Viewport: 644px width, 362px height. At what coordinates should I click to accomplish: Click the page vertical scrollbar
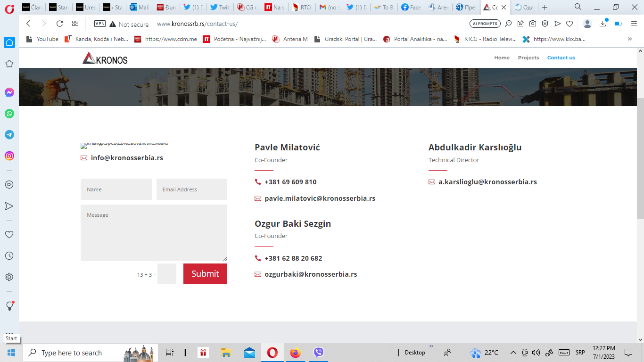tap(640, 158)
